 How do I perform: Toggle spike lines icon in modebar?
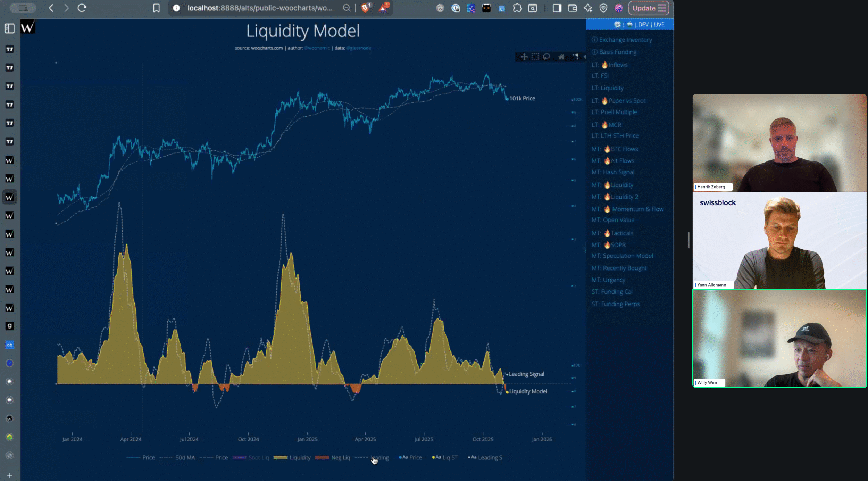[x=575, y=57]
